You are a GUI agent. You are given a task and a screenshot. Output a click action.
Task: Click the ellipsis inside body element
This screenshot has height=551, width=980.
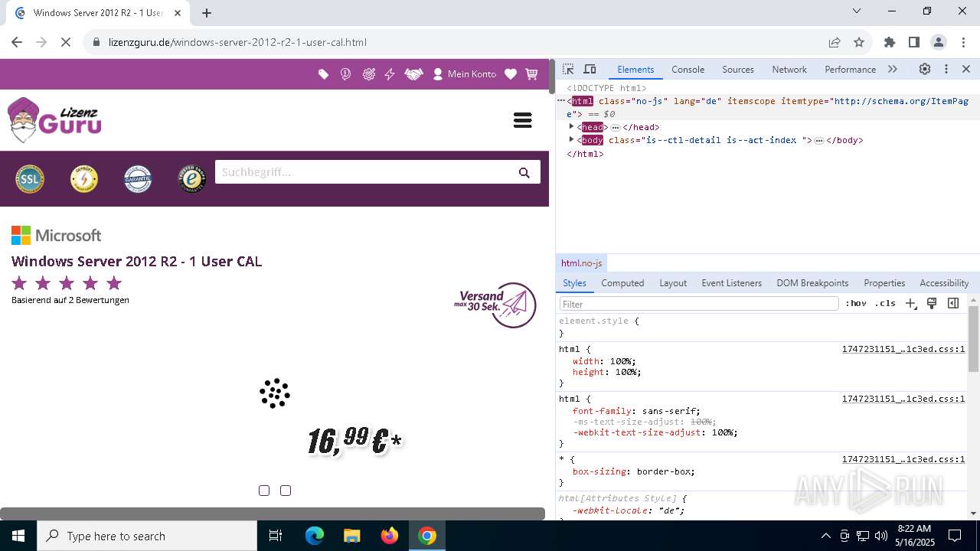click(818, 141)
